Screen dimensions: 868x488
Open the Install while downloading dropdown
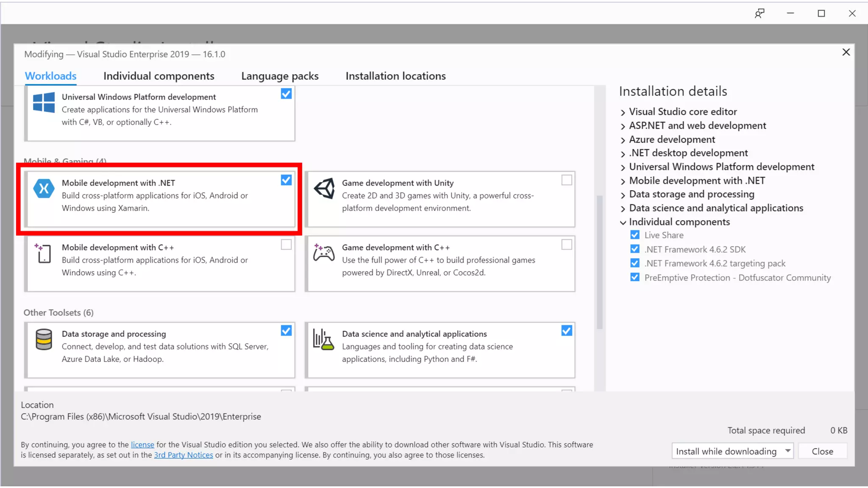[x=787, y=451]
